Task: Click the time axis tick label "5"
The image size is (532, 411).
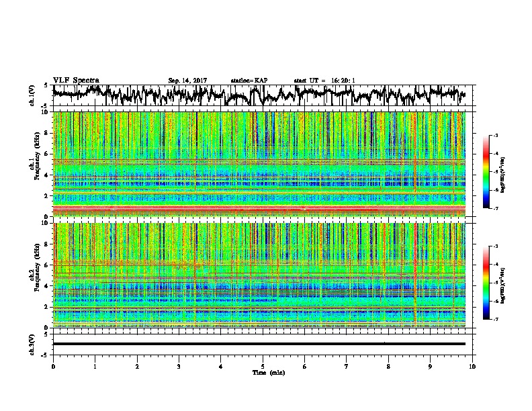Action: point(263,367)
